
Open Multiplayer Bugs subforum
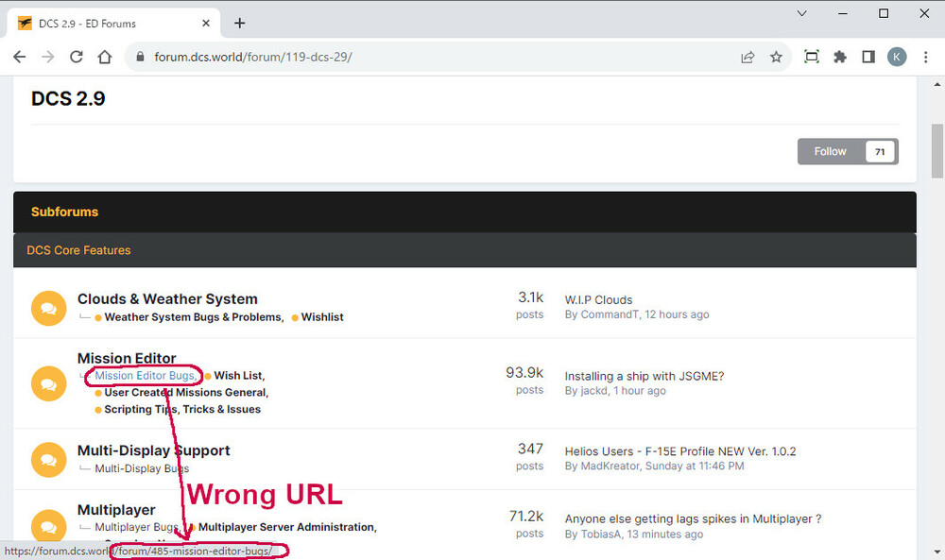pyautogui.click(x=137, y=527)
